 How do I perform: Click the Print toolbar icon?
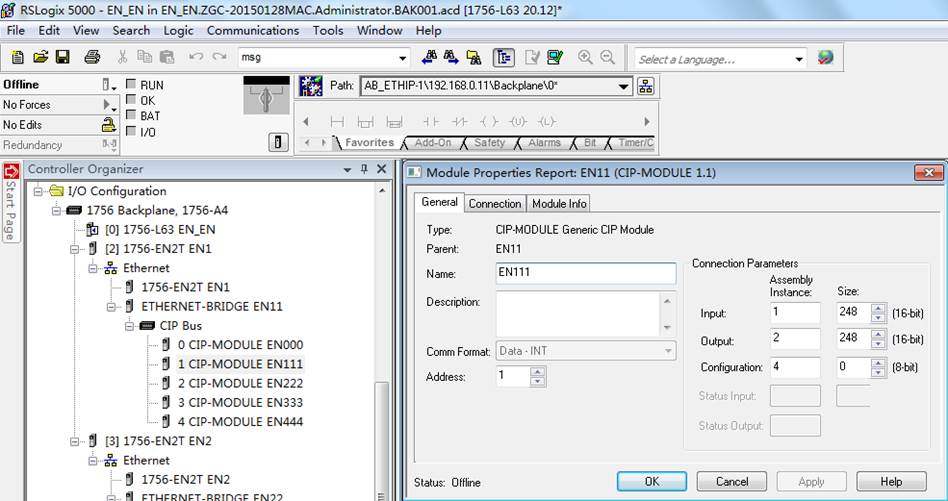click(92, 57)
